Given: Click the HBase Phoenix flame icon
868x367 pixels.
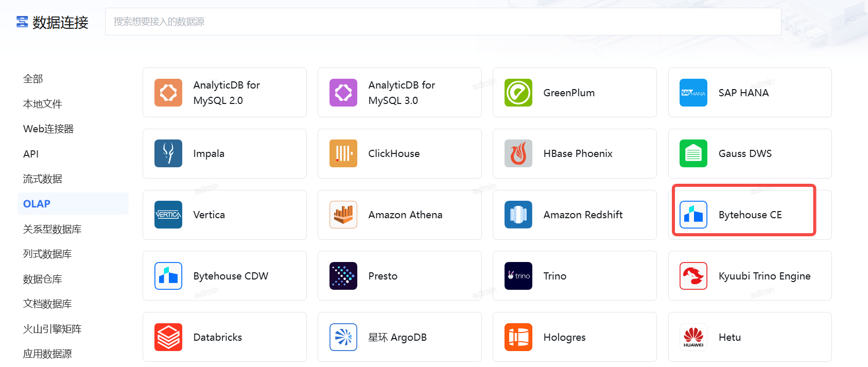Looking at the screenshot, I should 518,153.
